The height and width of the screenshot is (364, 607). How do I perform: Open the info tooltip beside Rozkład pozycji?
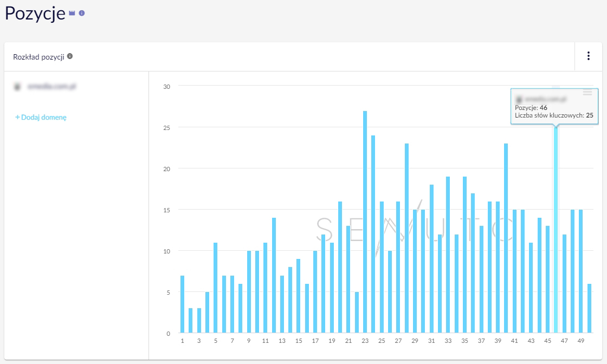click(70, 56)
